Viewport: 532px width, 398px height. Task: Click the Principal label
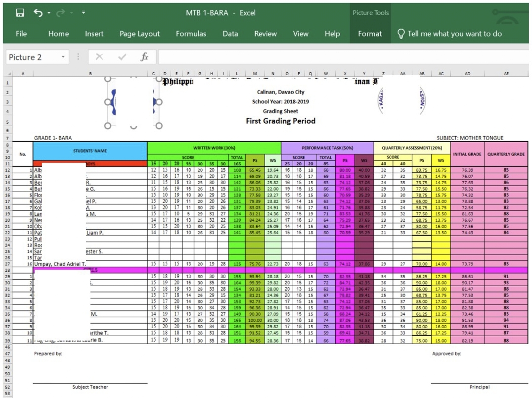480,387
